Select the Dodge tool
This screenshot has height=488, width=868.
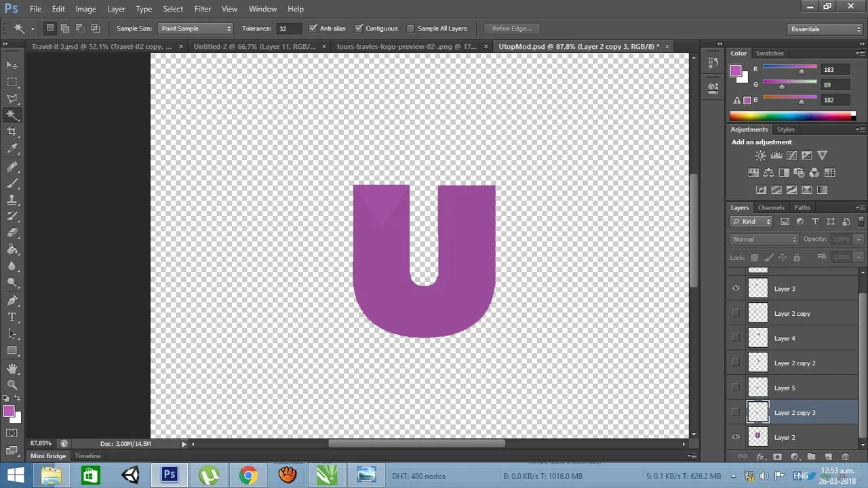(12, 283)
